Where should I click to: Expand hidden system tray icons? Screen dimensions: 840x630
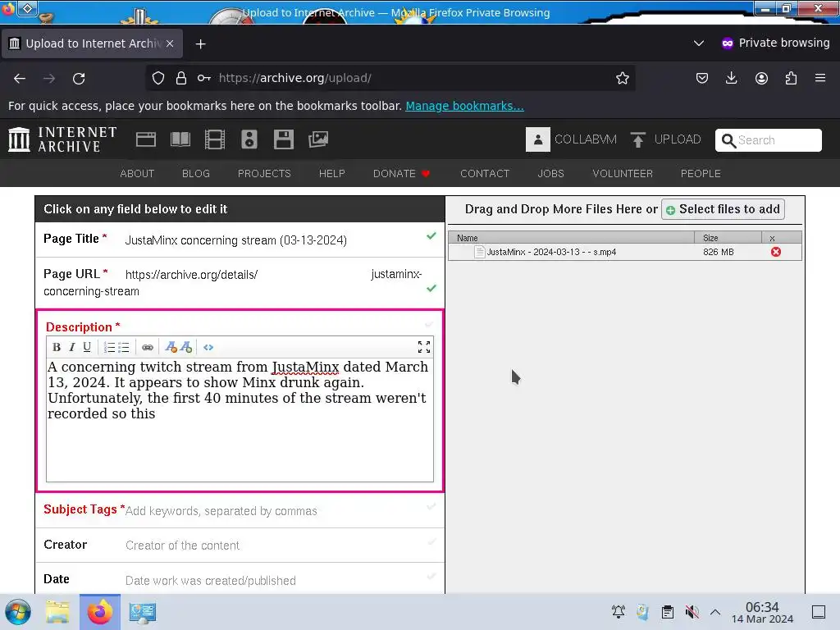(715, 612)
